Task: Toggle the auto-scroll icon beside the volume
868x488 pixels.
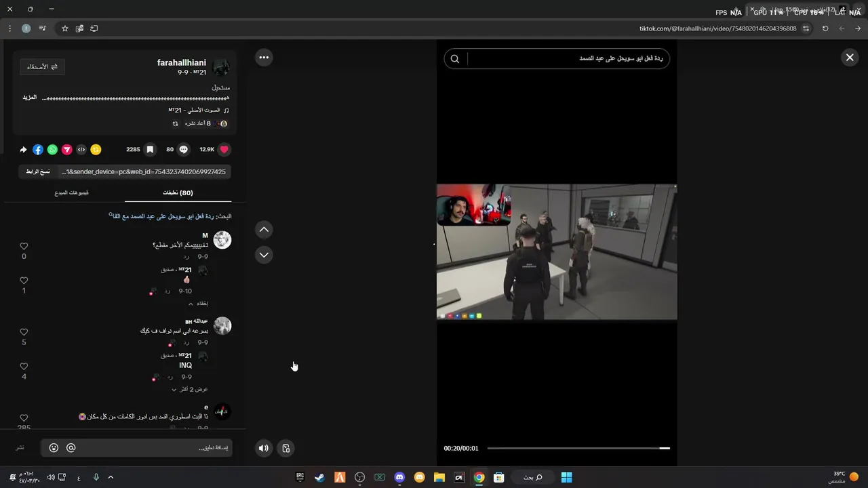Action: click(x=286, y=448)
